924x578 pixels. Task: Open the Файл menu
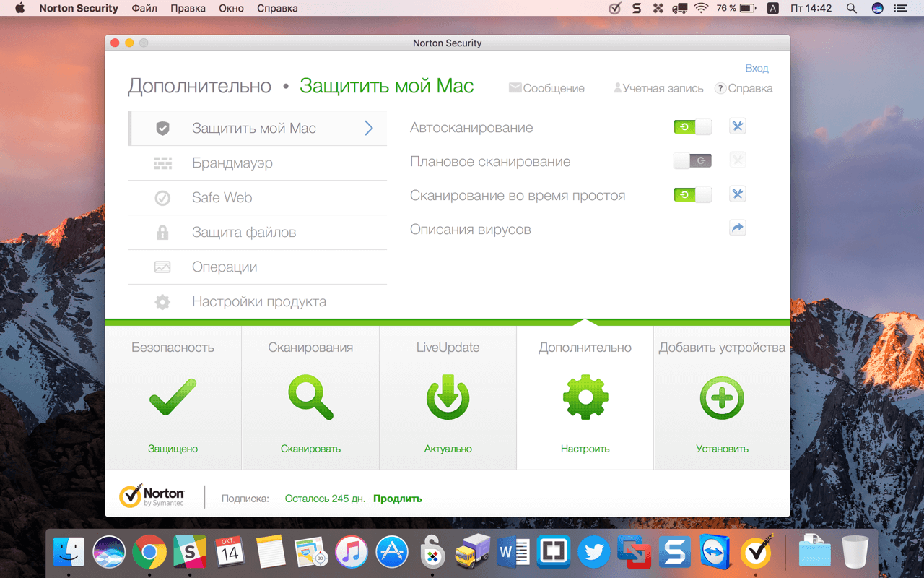coord(144,9)
